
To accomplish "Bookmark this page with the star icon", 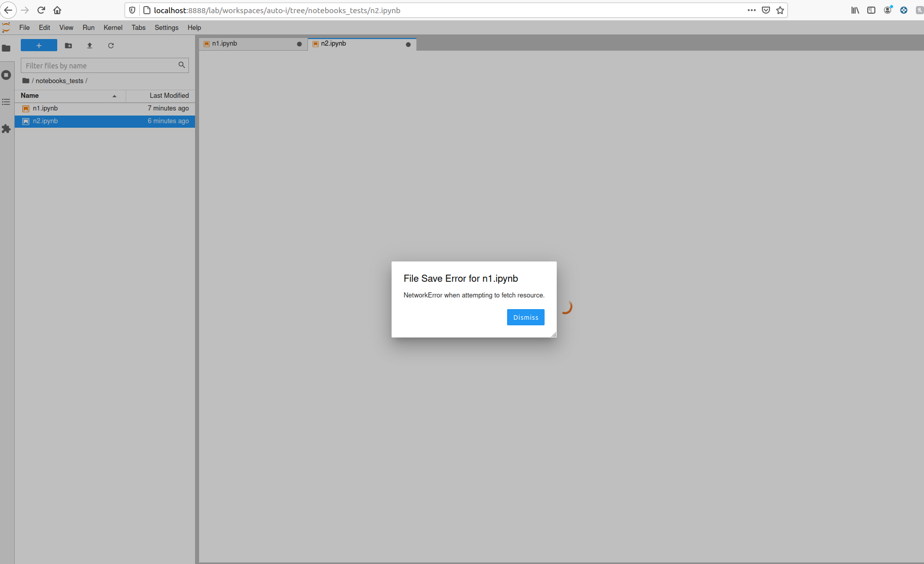I will click(x=780, y=10).
